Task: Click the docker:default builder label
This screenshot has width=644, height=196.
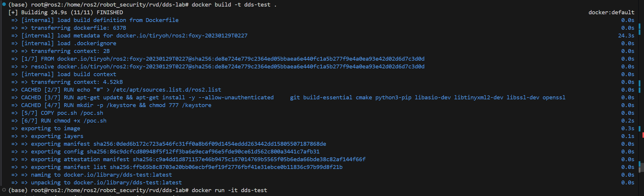Action: (611, 12)
